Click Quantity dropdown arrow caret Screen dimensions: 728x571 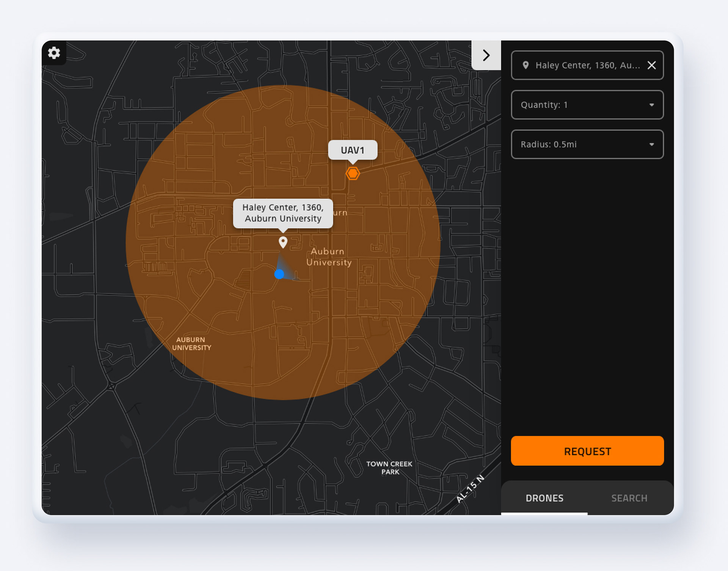[651, 105]
